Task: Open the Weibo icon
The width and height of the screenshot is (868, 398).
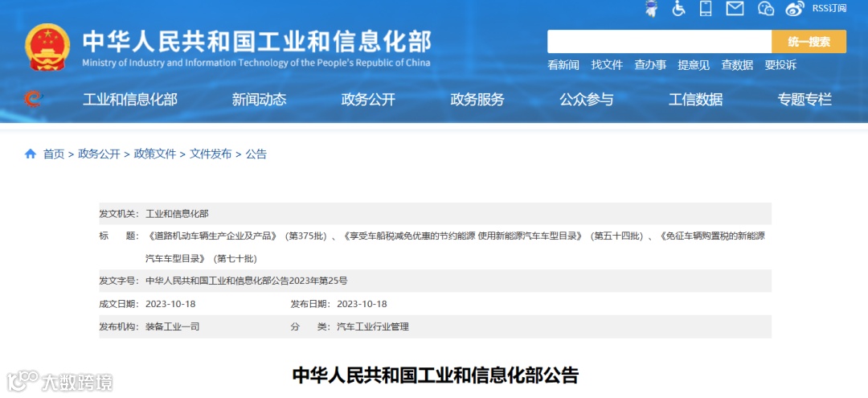Action: [794, 8]
